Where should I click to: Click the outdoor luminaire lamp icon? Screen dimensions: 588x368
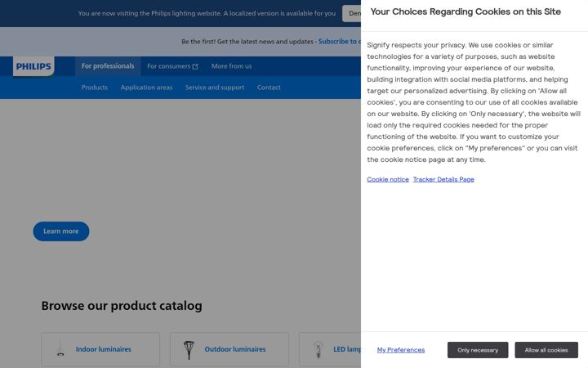(189, 350)
